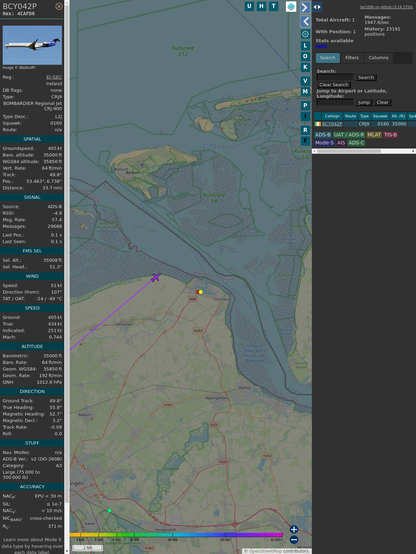Zoom in the map with plus icon
The width and height of the screenshot is (416, 554).
294,529
